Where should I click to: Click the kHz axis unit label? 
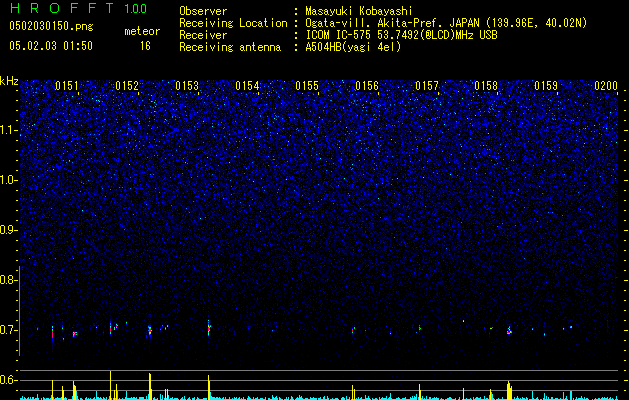(9, 81)
